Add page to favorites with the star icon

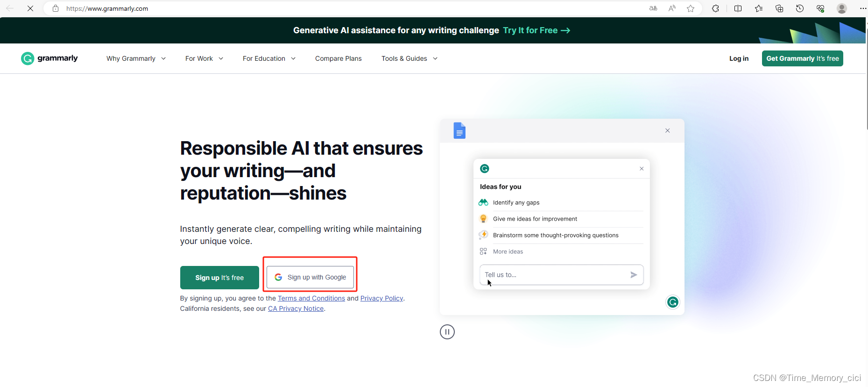691,8
